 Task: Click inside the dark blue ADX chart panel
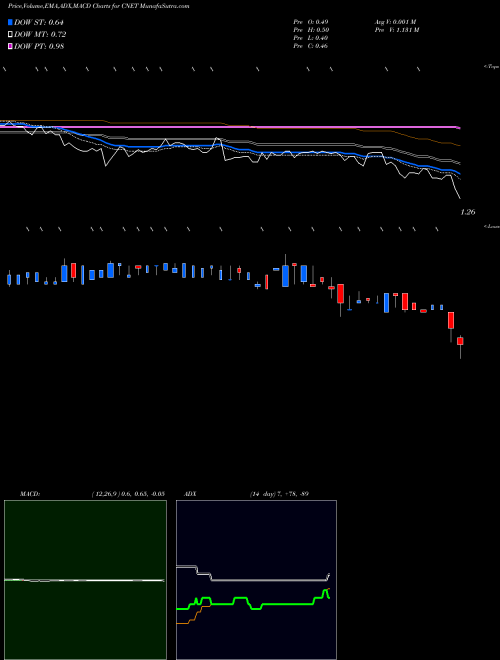click(256, 580)
